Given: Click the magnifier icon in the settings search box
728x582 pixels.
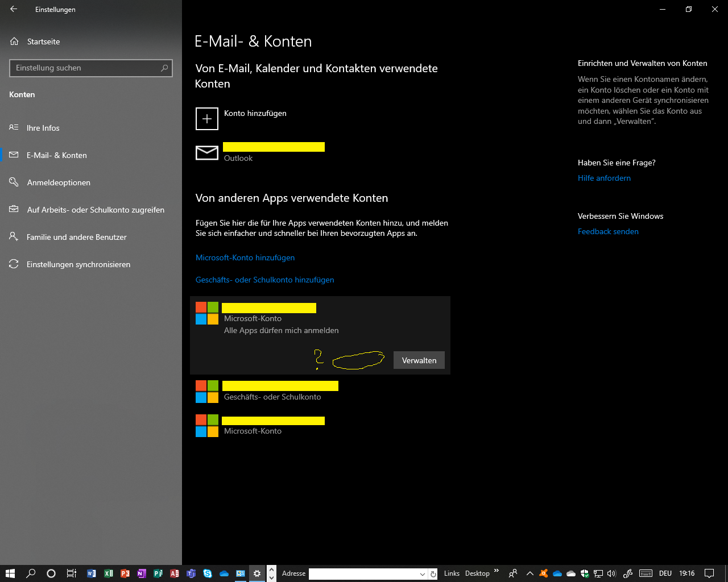Looking at the screenshot, I should [x=164, y=68].
